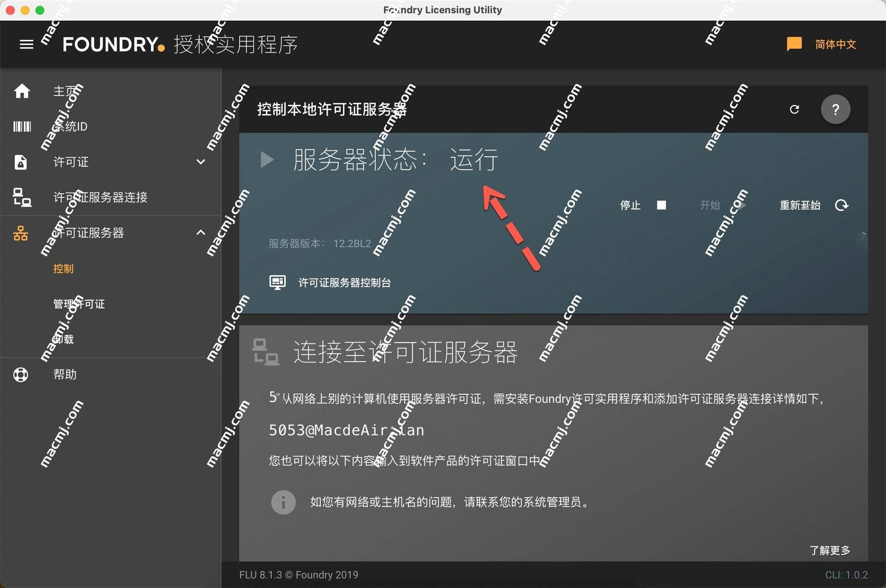
Task: Click the circular restart arrow icon
Action: click(x=842, y=205)
